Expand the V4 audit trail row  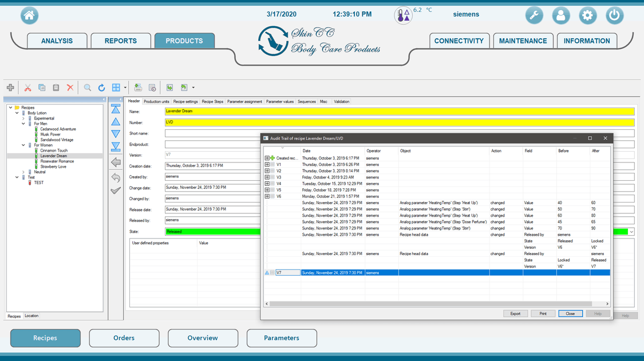point(267,184)
